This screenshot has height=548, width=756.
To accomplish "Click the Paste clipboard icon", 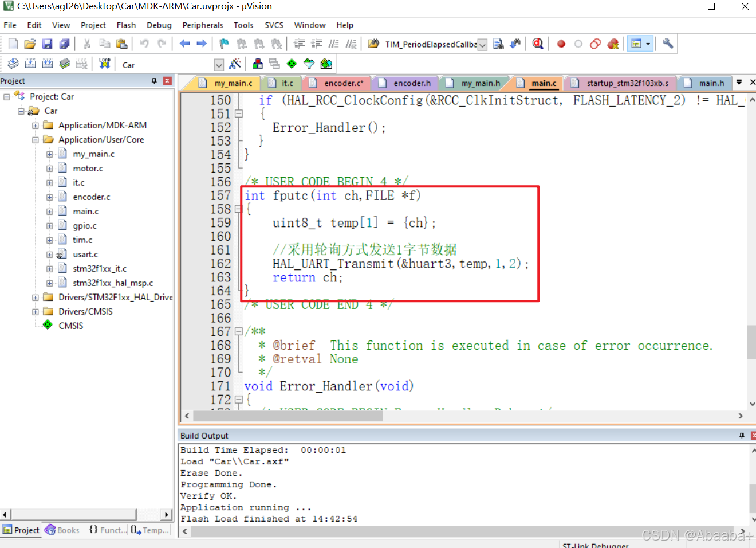I will click(x=121, y=44).
